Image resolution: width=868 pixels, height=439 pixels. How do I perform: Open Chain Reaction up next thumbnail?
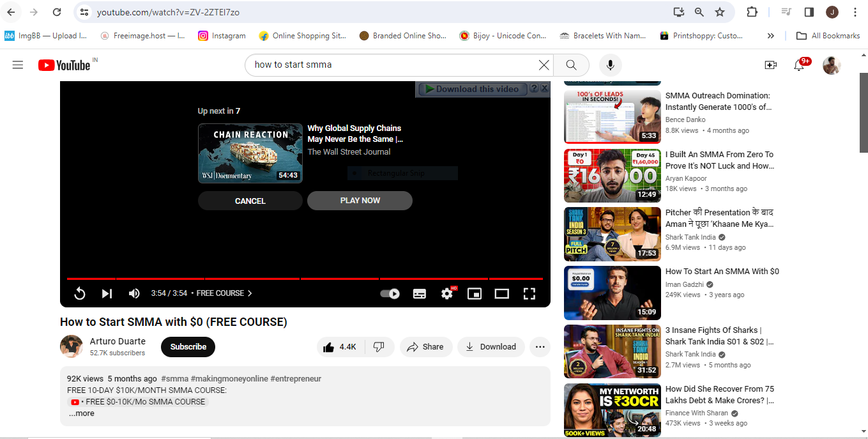(250, 153)
